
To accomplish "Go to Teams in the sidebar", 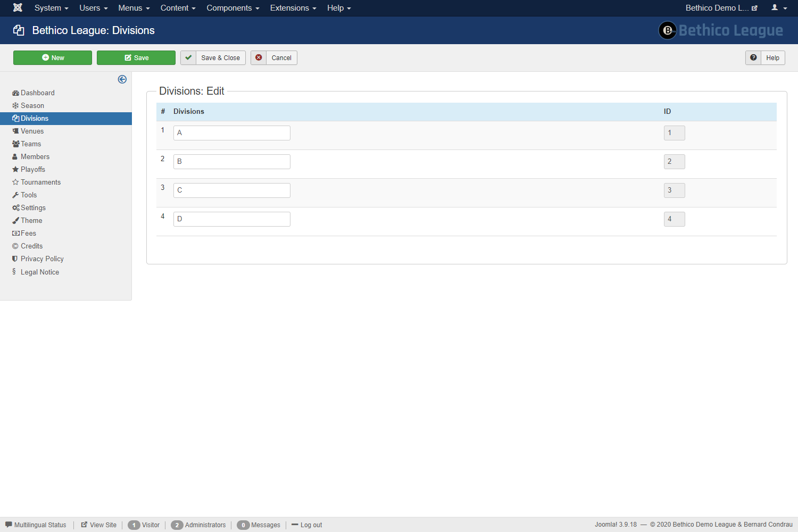I will click(x=30, y=144).
